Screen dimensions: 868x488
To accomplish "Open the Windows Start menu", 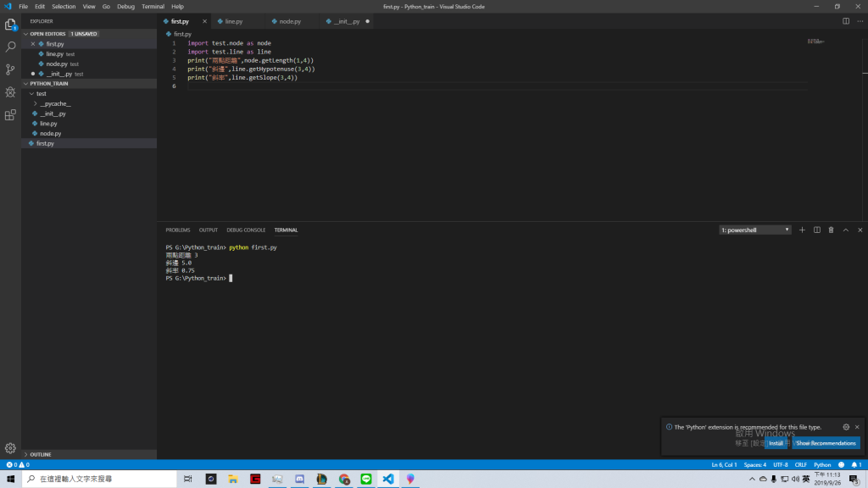I will click(x=10, y=480).
